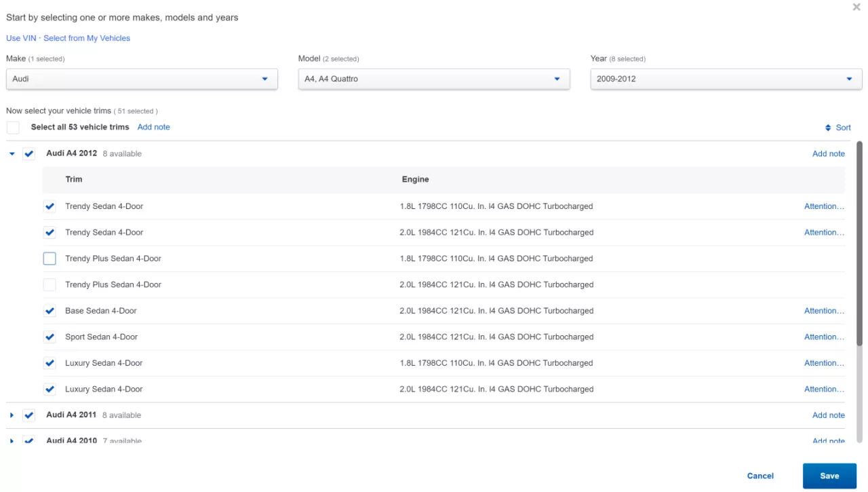Click Select from My Vehicles link
Screen dimensions: 868x492
pos(87,38)
